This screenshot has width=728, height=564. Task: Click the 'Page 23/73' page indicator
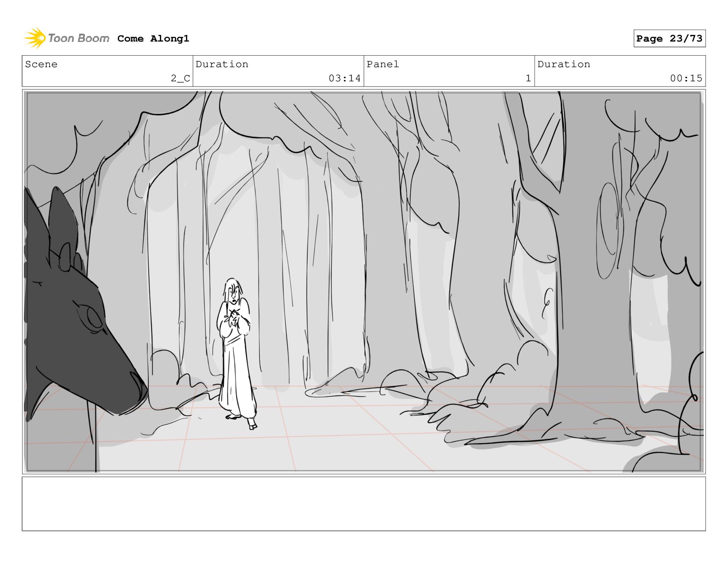pyautogui.click(x=669, y=38)
